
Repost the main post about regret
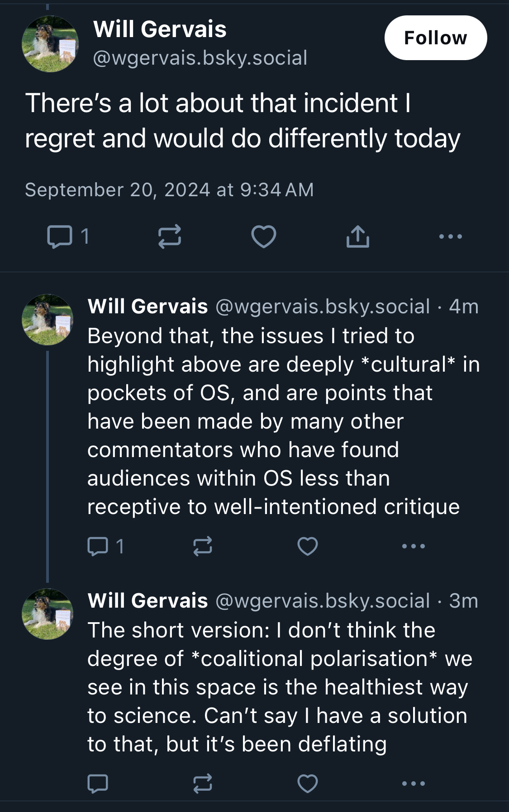170,236
